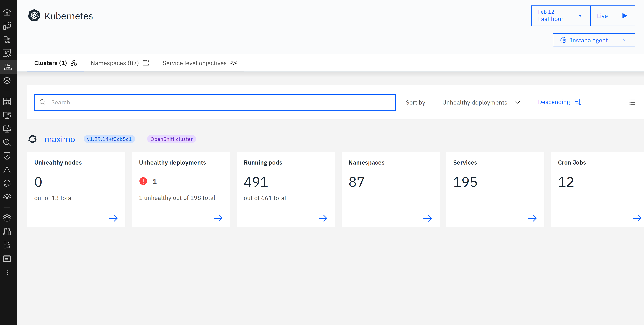Open the refresh-gear automation sidebar icon
Image resolution: width=644 pixels, height=325 pixels.
click(7, 183)
